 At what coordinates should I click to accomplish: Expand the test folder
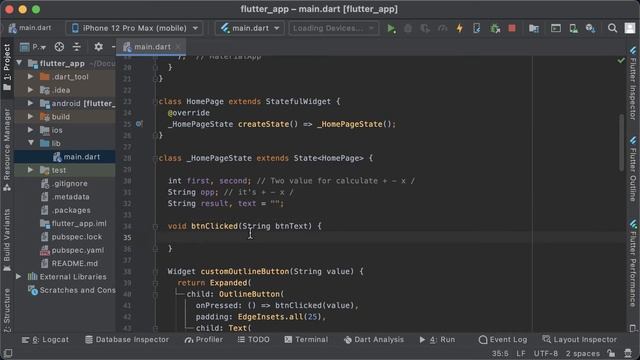(31, 170)
